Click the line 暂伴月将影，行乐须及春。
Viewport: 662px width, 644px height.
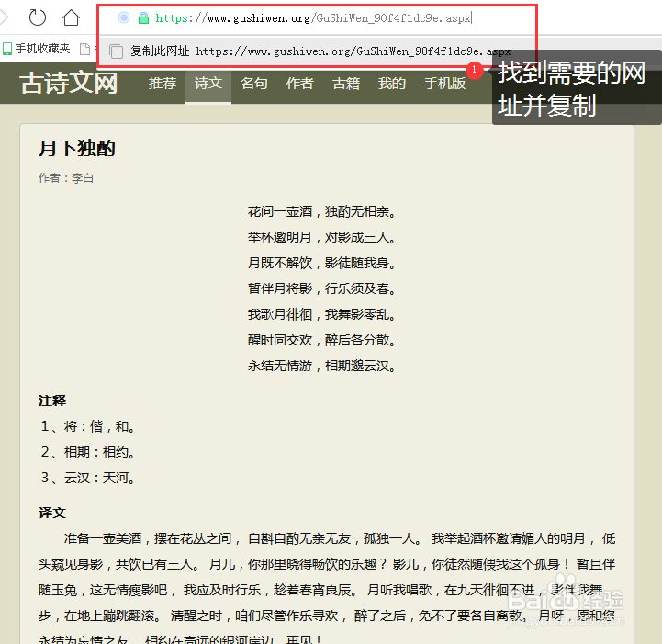click(321, 288)
